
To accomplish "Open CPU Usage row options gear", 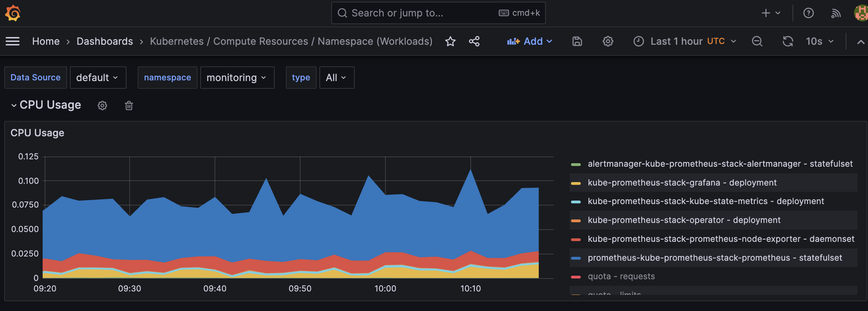I will point(102,106).
